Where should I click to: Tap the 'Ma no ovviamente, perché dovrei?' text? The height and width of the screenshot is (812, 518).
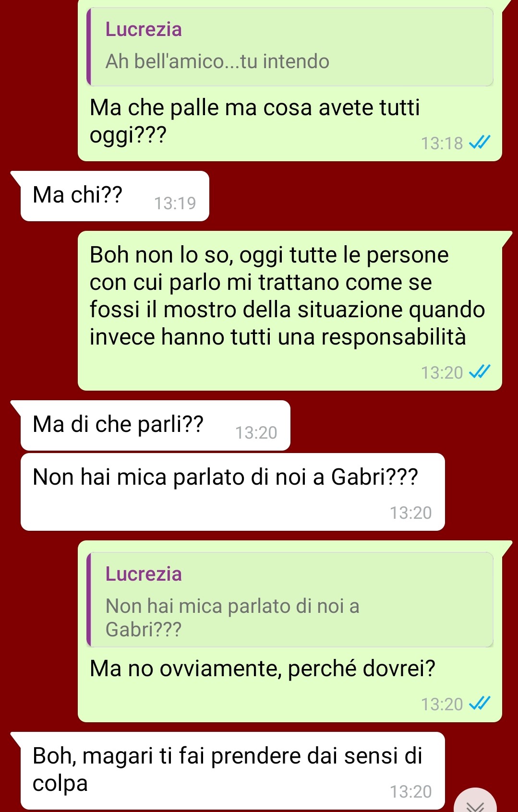[262, 669]
